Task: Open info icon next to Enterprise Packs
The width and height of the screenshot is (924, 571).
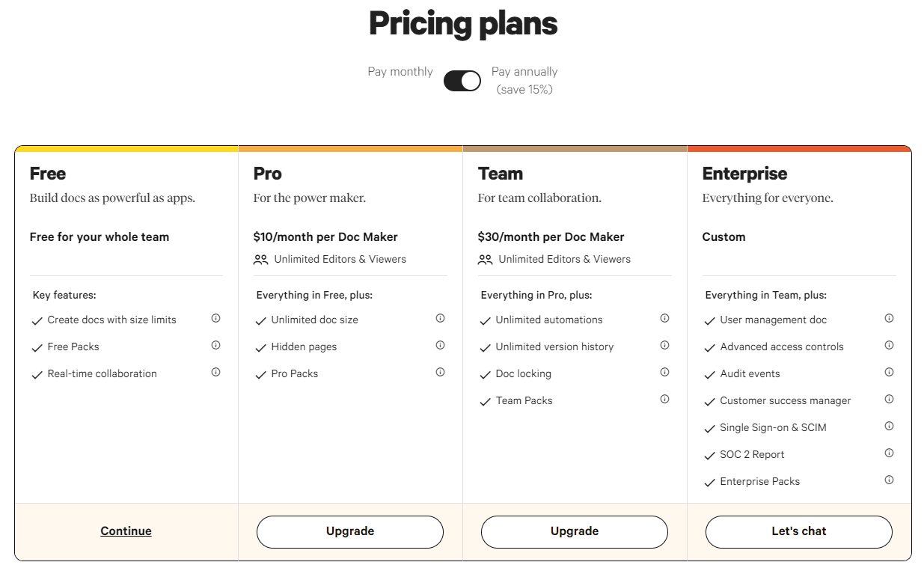Action: coord(889,480)
